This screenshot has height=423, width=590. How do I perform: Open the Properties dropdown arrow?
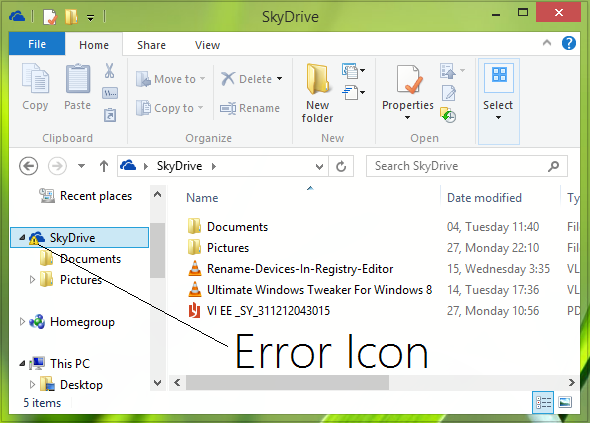pos(408,117)
